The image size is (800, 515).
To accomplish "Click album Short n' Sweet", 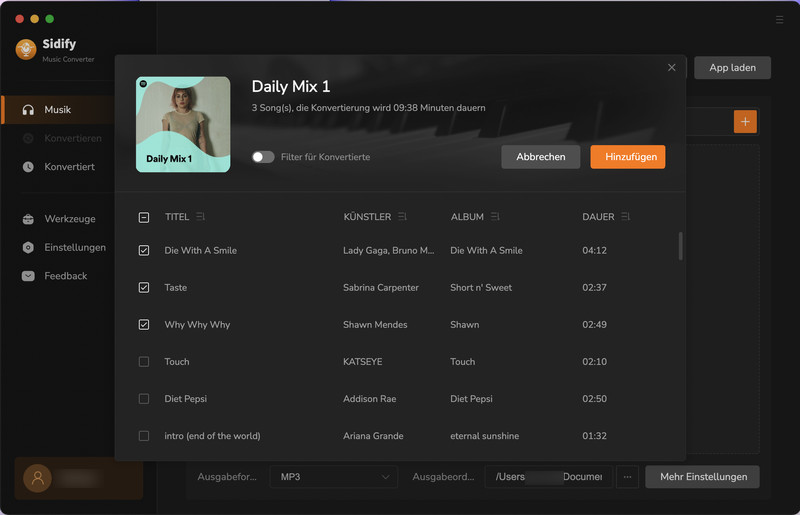I will [481, 287].
